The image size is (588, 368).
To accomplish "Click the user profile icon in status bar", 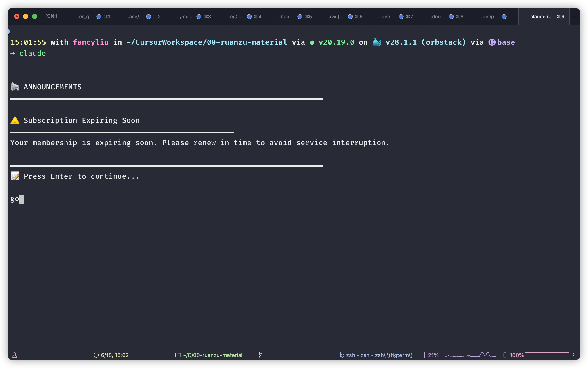I will pos(14,355).
